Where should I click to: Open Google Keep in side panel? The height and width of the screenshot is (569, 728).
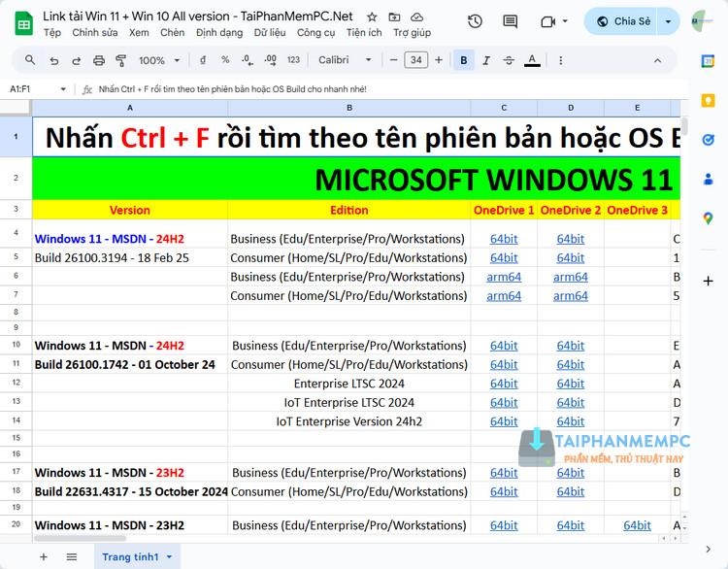coord(708,100)
